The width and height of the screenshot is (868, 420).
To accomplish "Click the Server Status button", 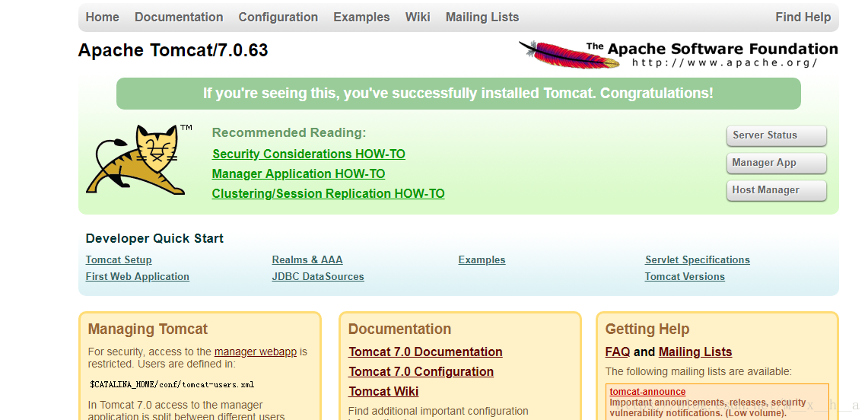I will [x=776, y=135].
